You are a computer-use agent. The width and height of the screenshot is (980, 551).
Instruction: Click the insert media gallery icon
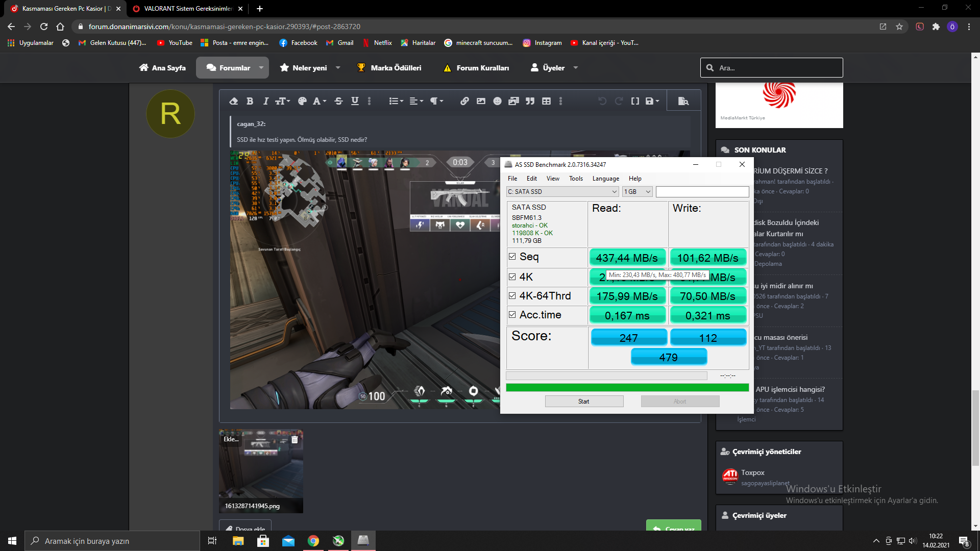tap(513, 101)
